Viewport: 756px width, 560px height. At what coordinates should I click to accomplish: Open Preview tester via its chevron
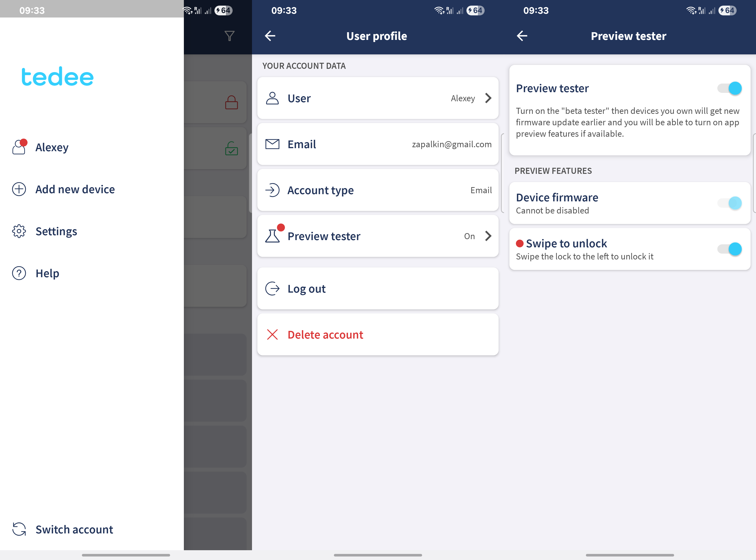[x=488, y=236]
